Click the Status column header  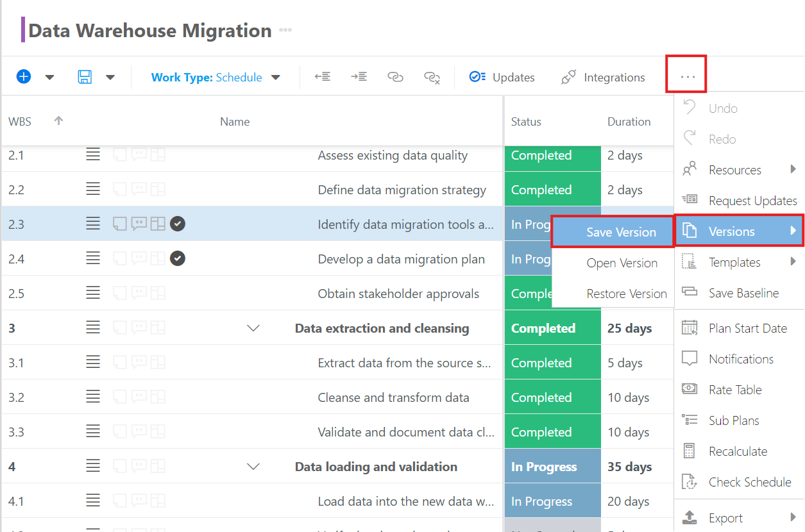[526, 122]
